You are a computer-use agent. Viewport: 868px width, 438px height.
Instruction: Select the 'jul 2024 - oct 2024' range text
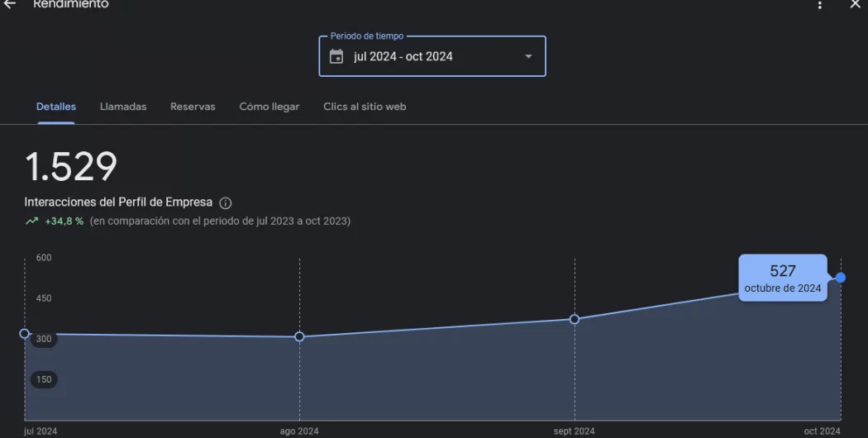403,57
